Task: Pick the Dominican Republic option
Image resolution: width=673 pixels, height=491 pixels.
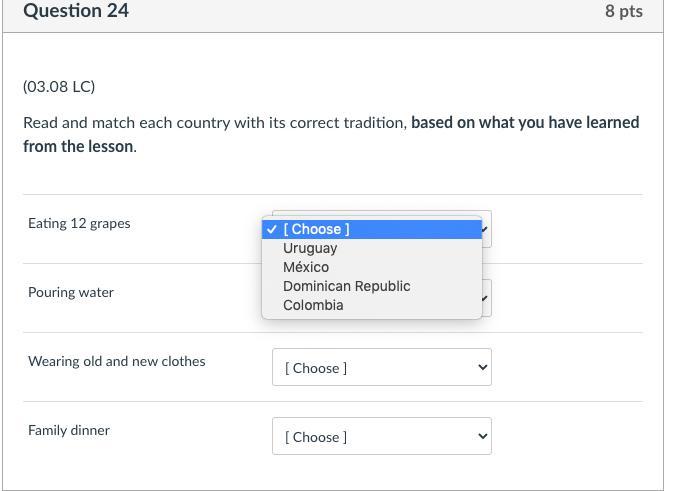Action: tap(346, 286)
